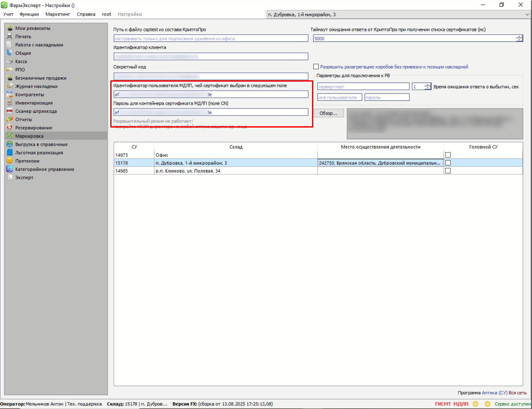Screen dimensions: 532x409
Task: Open Мои реквизиты sidebar icon
Action: pyautogui.click(x=9, y=28)
